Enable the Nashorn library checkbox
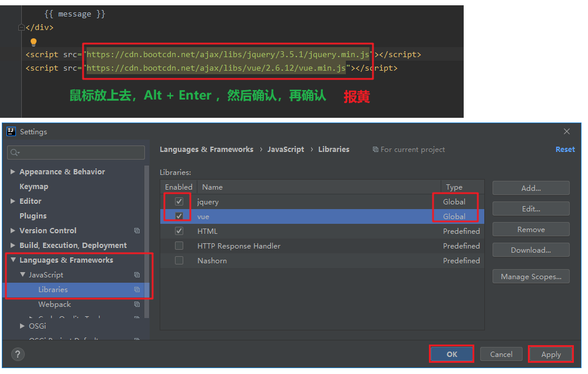This screenshot has width=588, height=374. pyautogui.click(x=179, y=260)
